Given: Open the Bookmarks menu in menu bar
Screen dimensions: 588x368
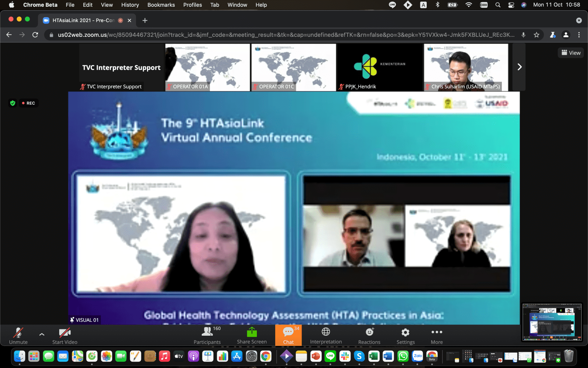Looking at the screenshot, I should click(161, 5).
